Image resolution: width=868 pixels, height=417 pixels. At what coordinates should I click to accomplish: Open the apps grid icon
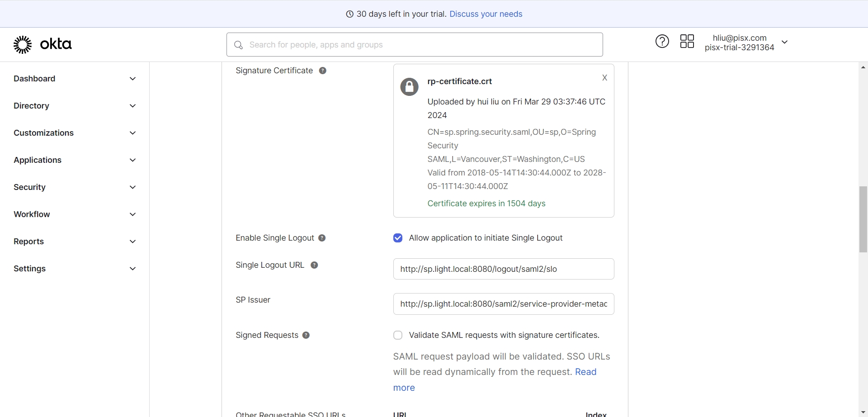tap(687, 42)
